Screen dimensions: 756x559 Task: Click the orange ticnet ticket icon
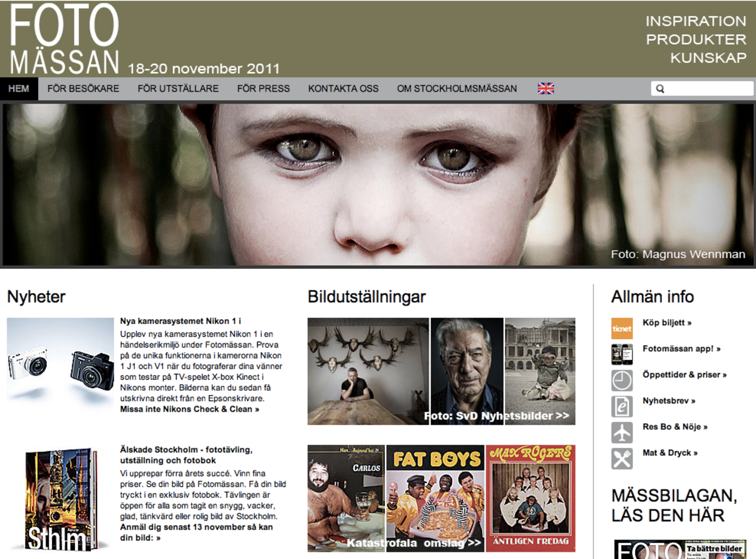pos(621,329)
